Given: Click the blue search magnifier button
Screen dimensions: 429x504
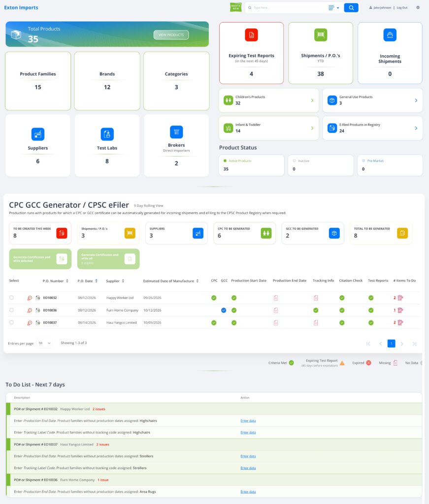Looking at the screenshot, I should 351,8.
